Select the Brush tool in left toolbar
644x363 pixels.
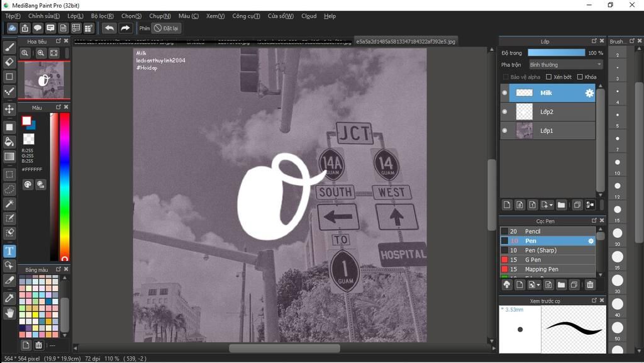point(9,47)
